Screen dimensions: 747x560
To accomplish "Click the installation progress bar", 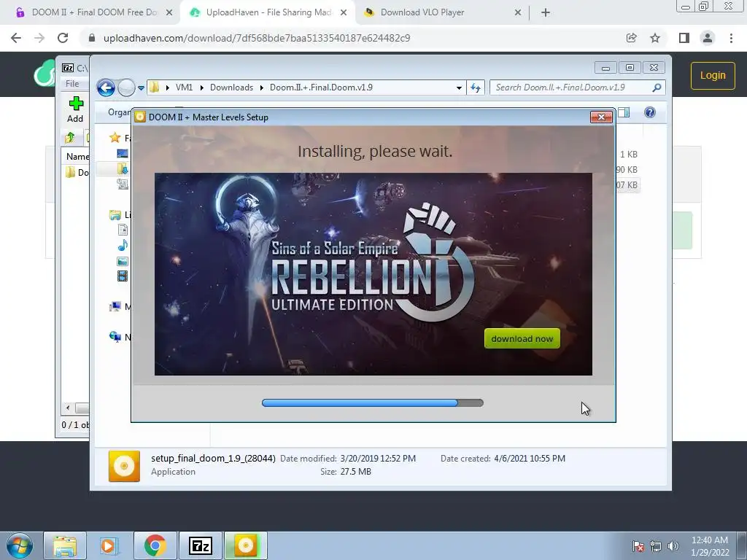I will coord(373,402).
